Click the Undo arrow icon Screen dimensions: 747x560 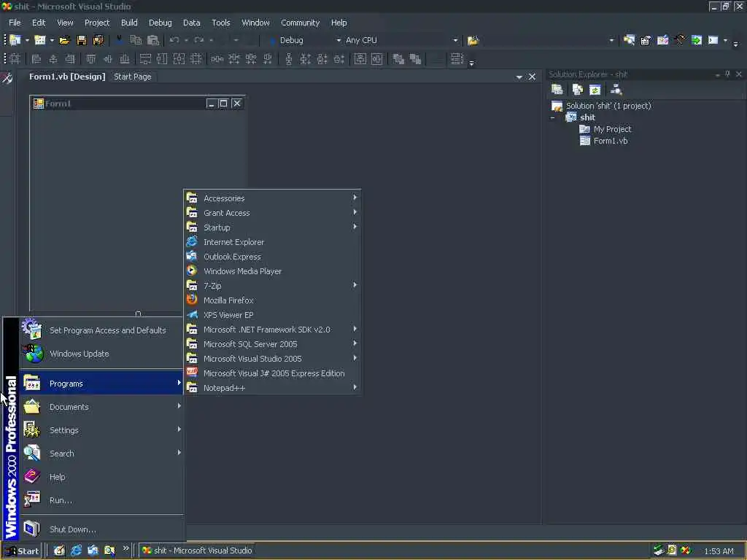(x=174, y=41)
